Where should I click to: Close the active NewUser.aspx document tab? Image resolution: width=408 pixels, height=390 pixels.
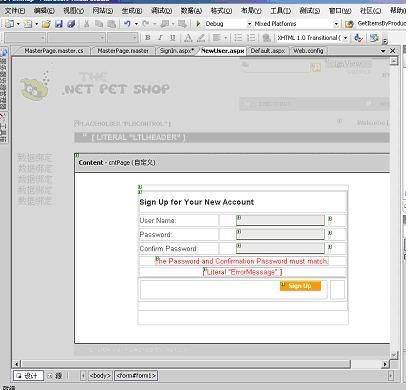pos(393,51)
